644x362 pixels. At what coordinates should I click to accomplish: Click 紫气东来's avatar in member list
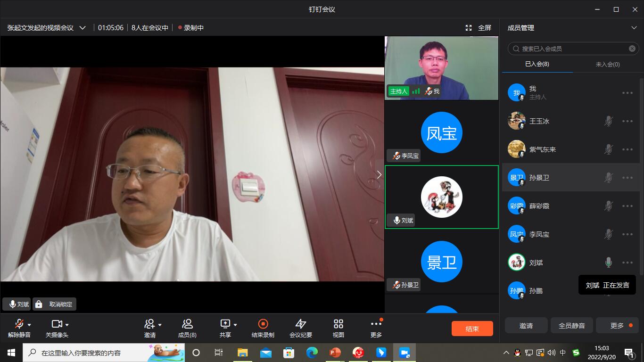coord(517,149)
